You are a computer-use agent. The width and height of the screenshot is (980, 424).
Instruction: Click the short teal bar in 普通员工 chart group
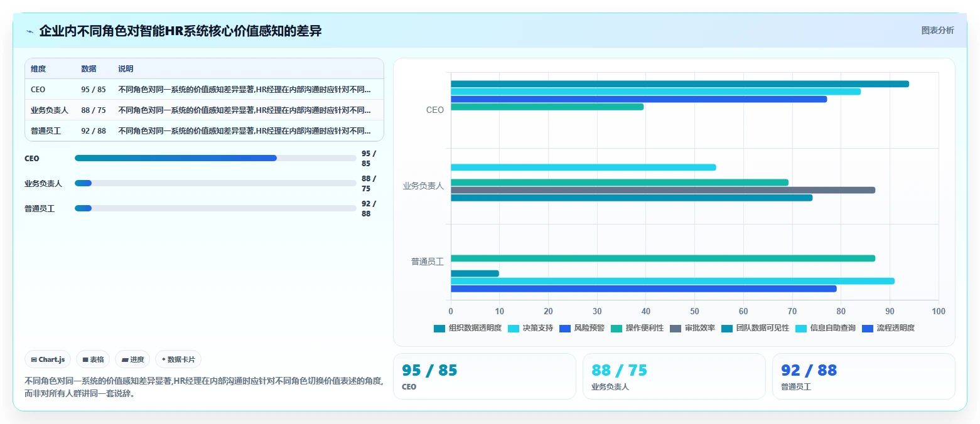pyautogui.click(x=475, y=273)
